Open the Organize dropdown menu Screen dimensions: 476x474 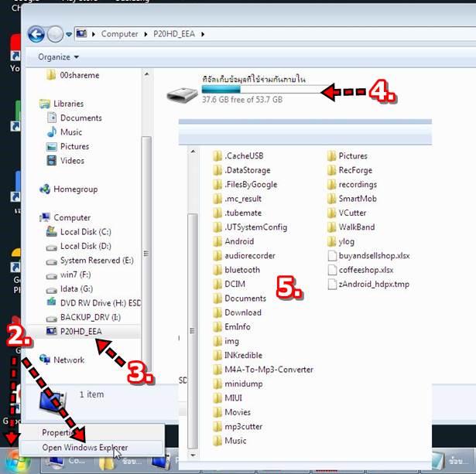[58, 57]
